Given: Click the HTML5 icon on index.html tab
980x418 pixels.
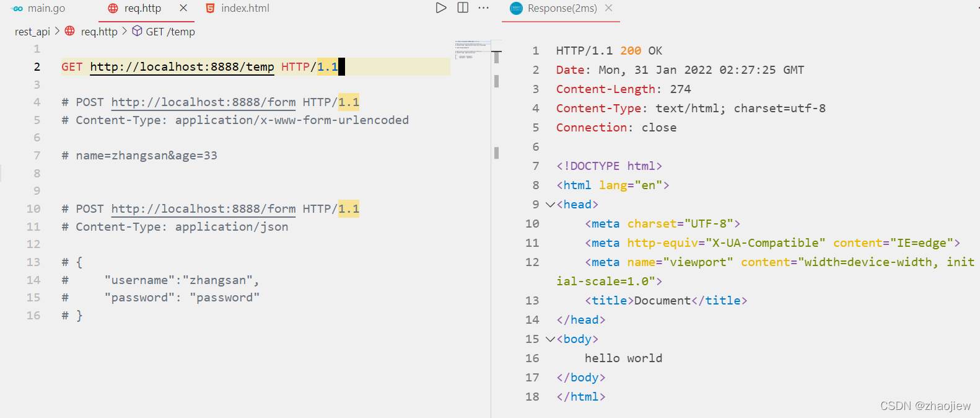Looking at the screenshot, I should click(210, 9).
